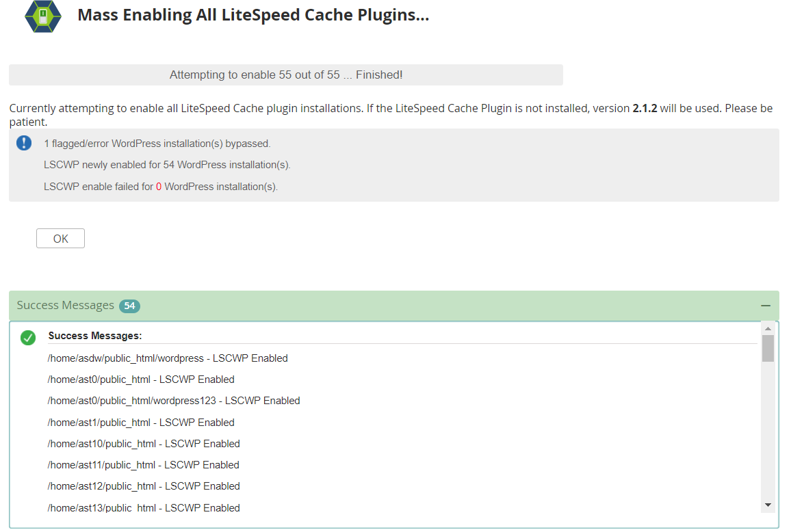The height and width of the screenshot is (532, 791).
Task: Click the red 0 failed count
Action: (158, 187)
